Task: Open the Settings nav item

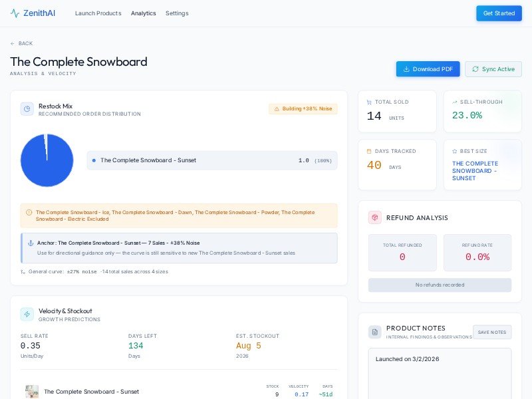Action: (177, 13)
